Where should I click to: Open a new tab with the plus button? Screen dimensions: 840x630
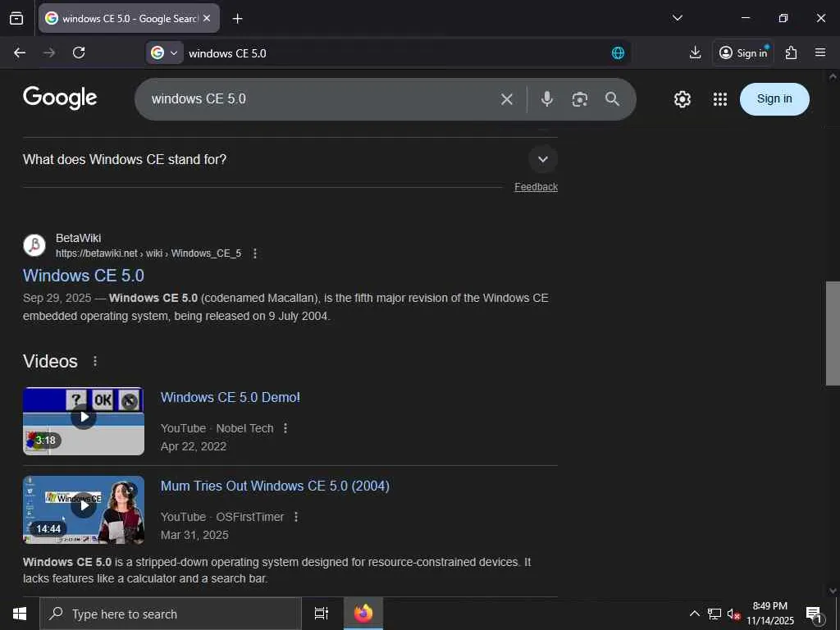click(237, 19)
